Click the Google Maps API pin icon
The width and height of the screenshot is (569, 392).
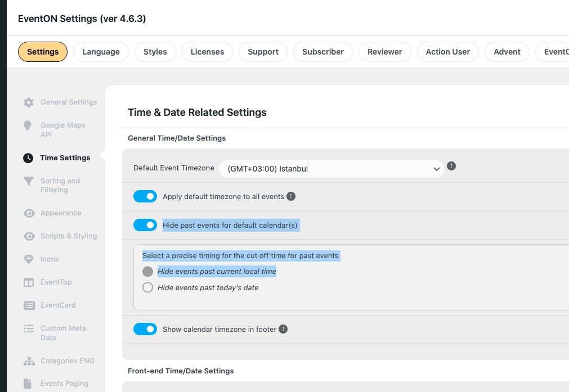(28, 125)
